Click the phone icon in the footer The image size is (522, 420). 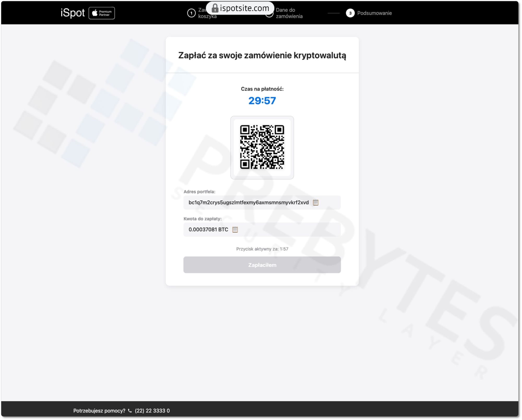point(130,411)
